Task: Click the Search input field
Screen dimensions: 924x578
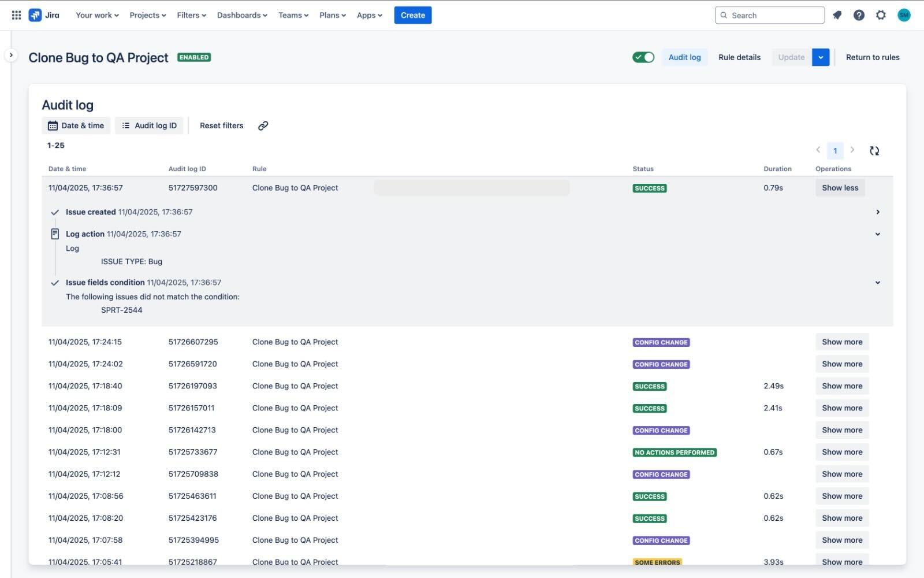Action: click(769, 15)
